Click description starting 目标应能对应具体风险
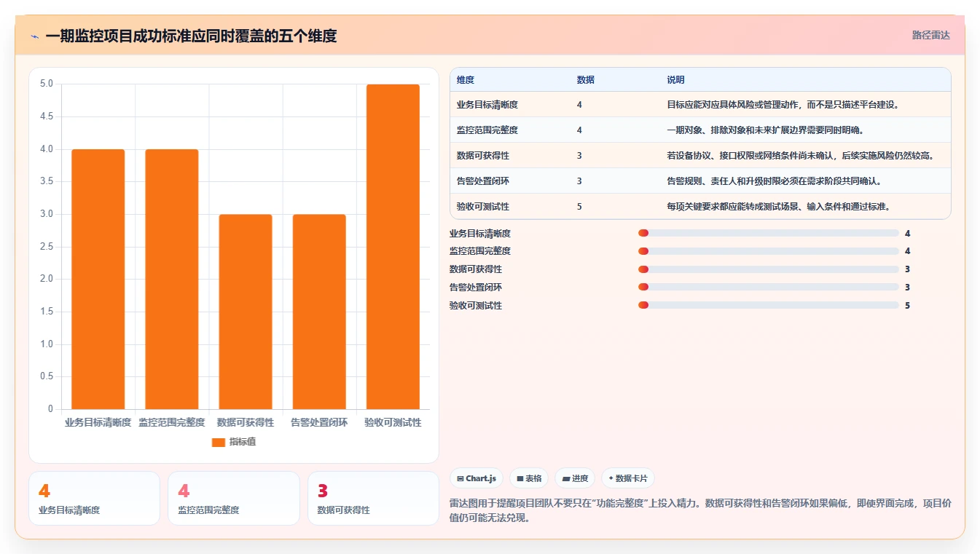The width and height of the screenshot is (980, 554). [x=784, y=105]
